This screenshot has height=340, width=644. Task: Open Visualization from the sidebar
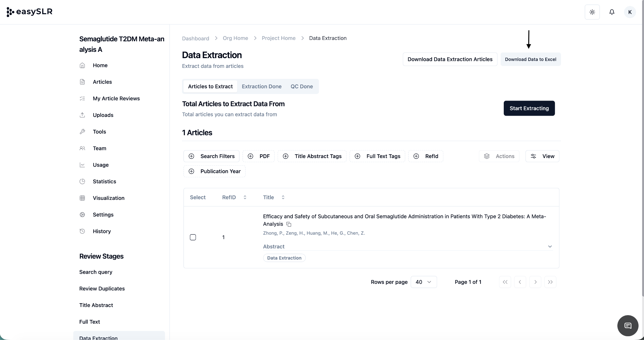[x=108, y=198]
